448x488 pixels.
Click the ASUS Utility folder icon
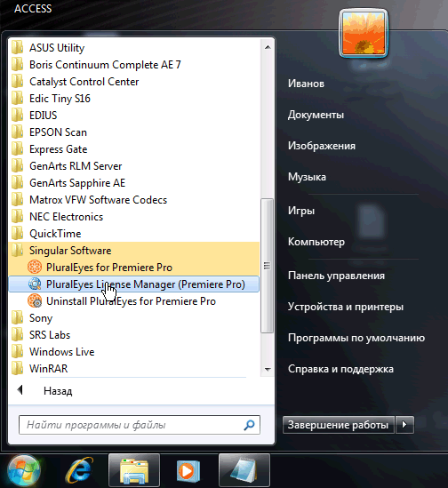(x=18, y=48)
